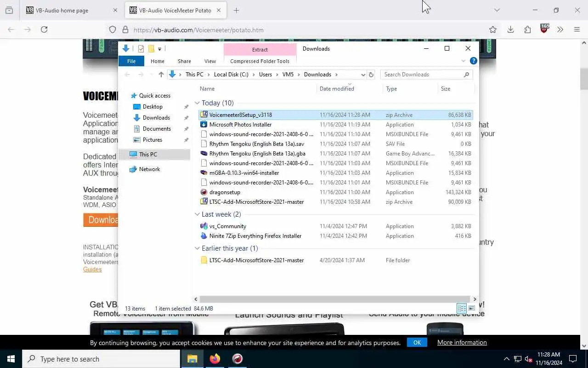Click the Explorer help question mark icon

pos(474,61)
